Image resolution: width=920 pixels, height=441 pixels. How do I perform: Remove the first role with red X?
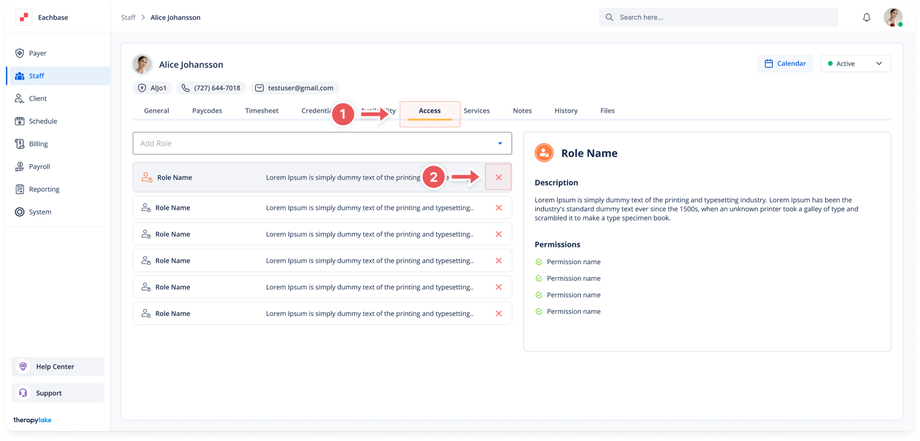coord(498,177)
